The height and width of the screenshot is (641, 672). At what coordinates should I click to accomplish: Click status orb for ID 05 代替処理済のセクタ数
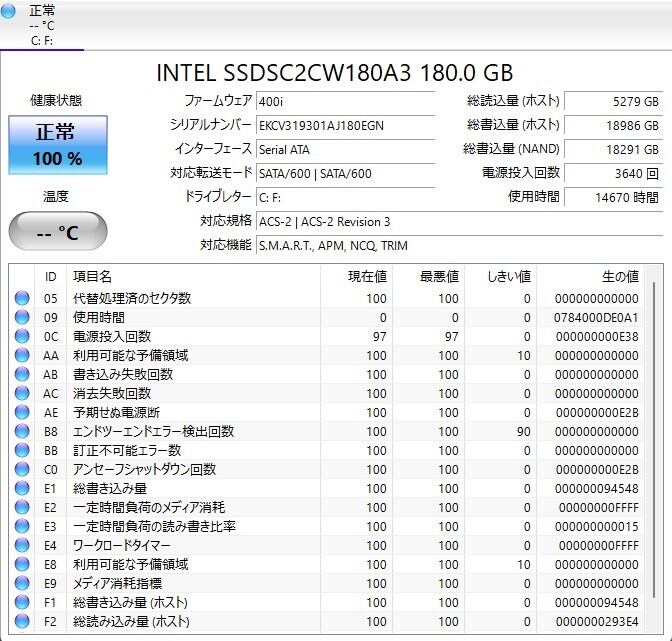click(22, 298)
